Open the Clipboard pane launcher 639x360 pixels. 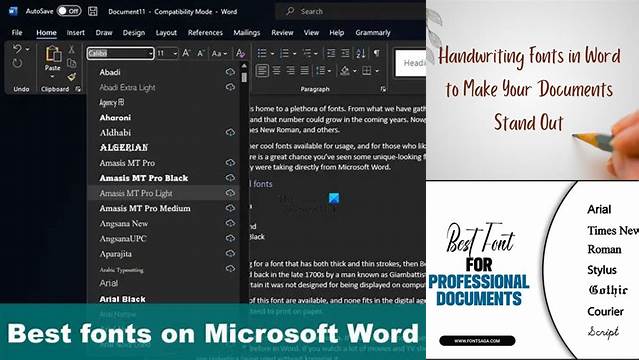coord(78,89)
